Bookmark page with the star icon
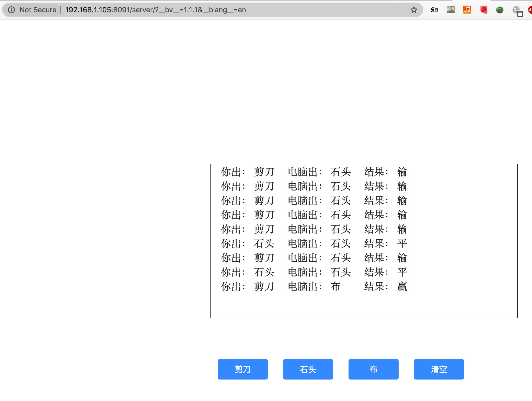This screenshot has height=401, width=532. tap(414, 10)
